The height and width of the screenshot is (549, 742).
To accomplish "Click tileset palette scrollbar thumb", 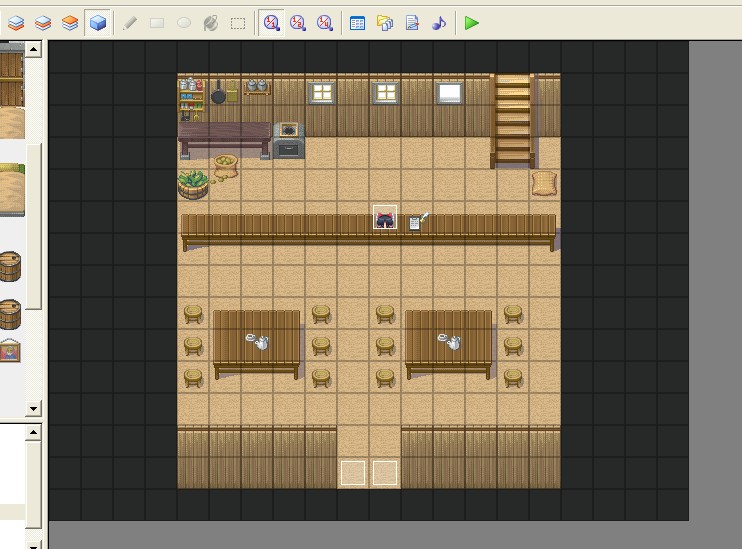I will click(34, 226).
